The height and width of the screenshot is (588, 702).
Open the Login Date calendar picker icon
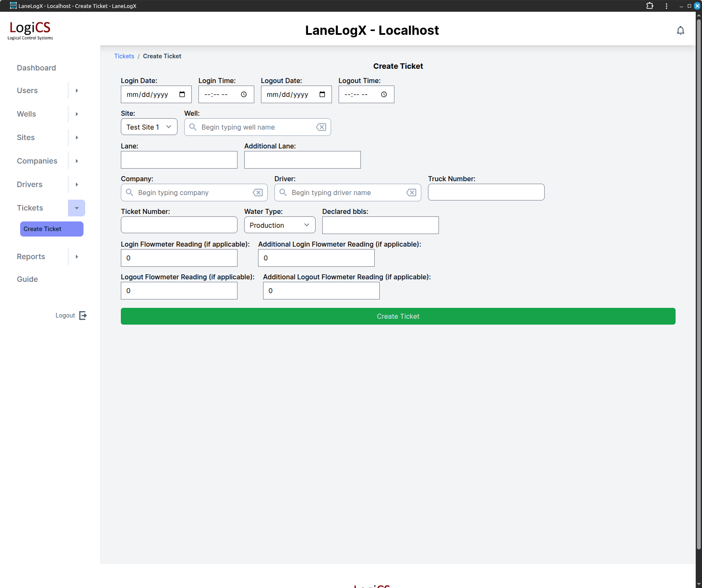[182, 94]
